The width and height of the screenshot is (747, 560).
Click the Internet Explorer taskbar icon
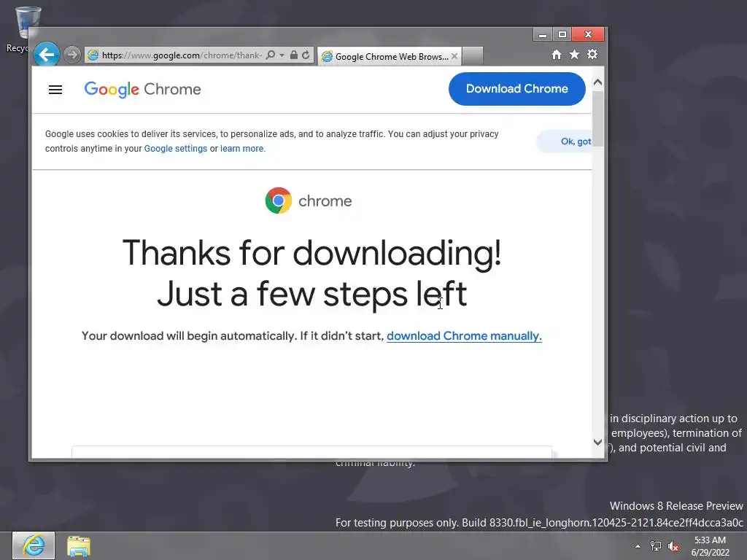[34, 545]
